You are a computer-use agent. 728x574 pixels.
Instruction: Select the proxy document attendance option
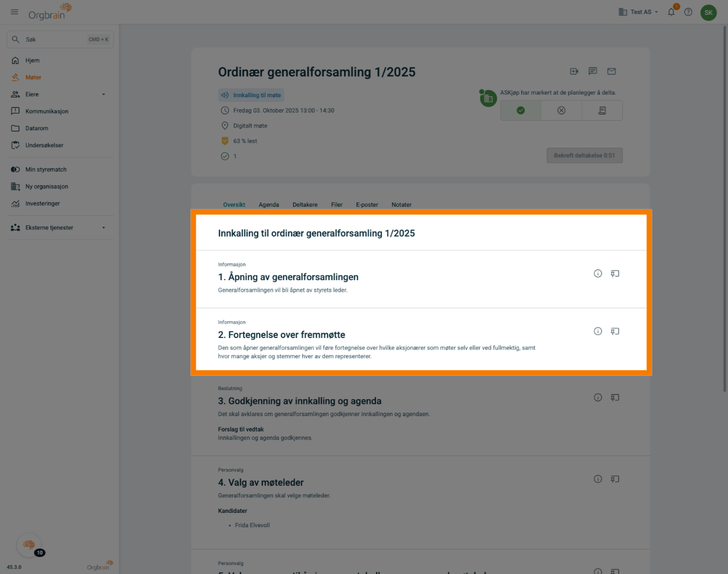[x=602, y=111]
